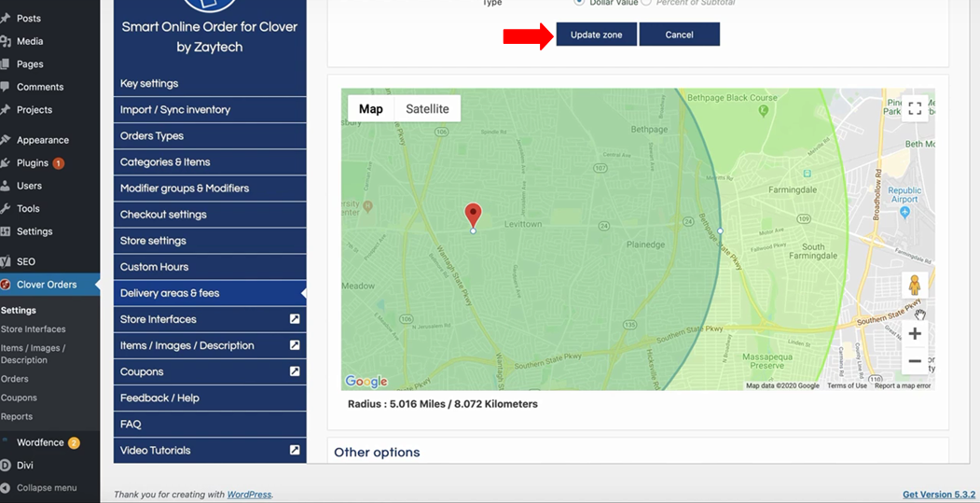This screenshot has height=503, width=980.
Task: Open Orders submenu under Clover Orders
Action: [14, 379]
